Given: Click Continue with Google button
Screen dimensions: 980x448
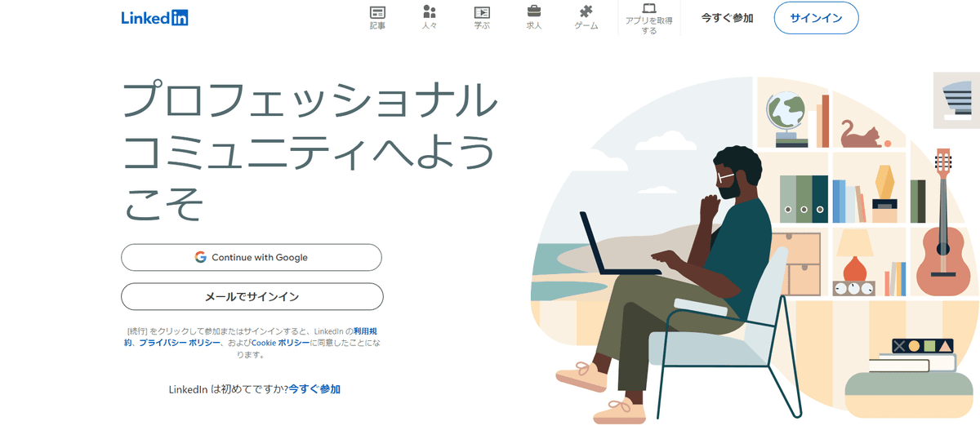Looking at the screenshot, I should point(252,257).
